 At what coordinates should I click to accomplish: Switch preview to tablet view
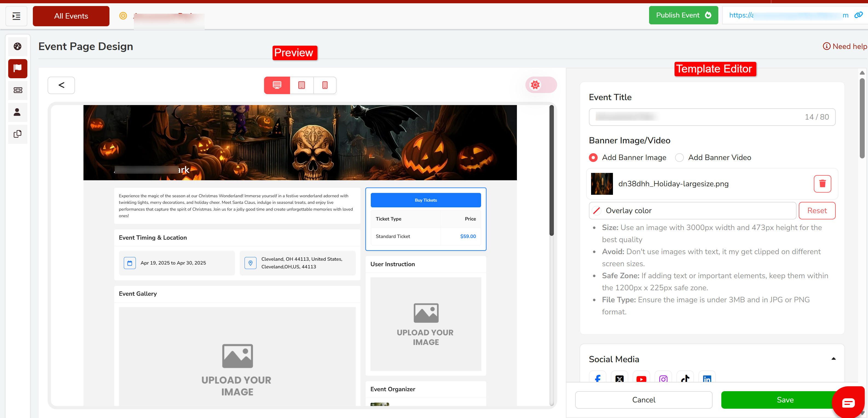pyautogui.click(x=302, y=85)
